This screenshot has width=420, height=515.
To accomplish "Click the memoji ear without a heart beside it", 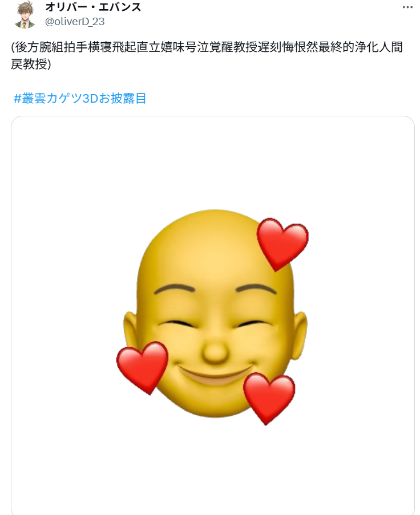I will [x=298, y=334].
